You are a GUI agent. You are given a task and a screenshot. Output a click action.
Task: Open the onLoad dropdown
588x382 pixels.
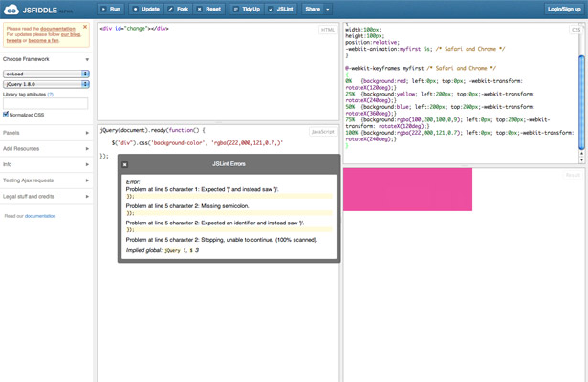click(46, 74)
